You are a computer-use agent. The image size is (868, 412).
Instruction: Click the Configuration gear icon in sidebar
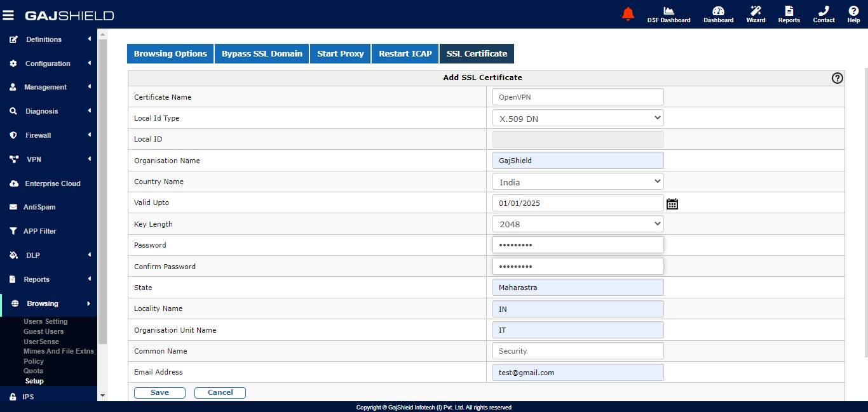point(13,63)
